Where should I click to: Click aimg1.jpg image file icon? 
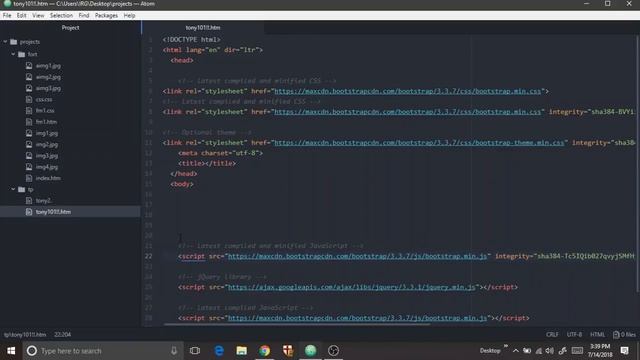coord(29,66)
